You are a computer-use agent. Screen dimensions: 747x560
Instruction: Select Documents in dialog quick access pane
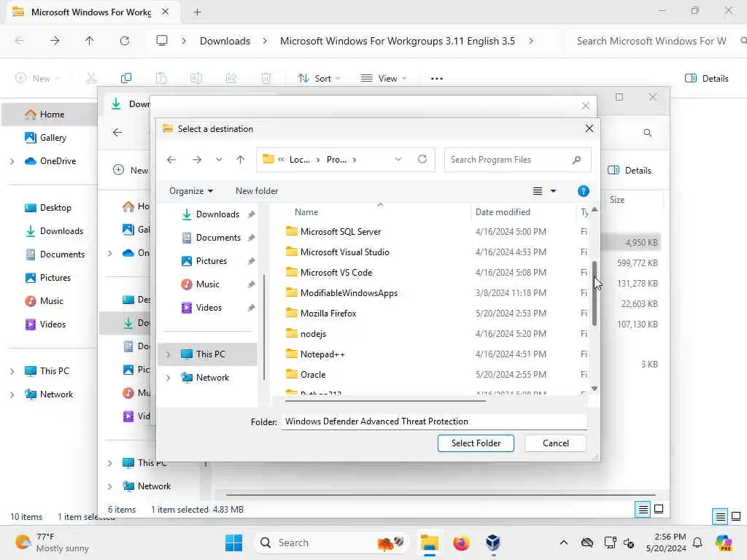point(217,238)
